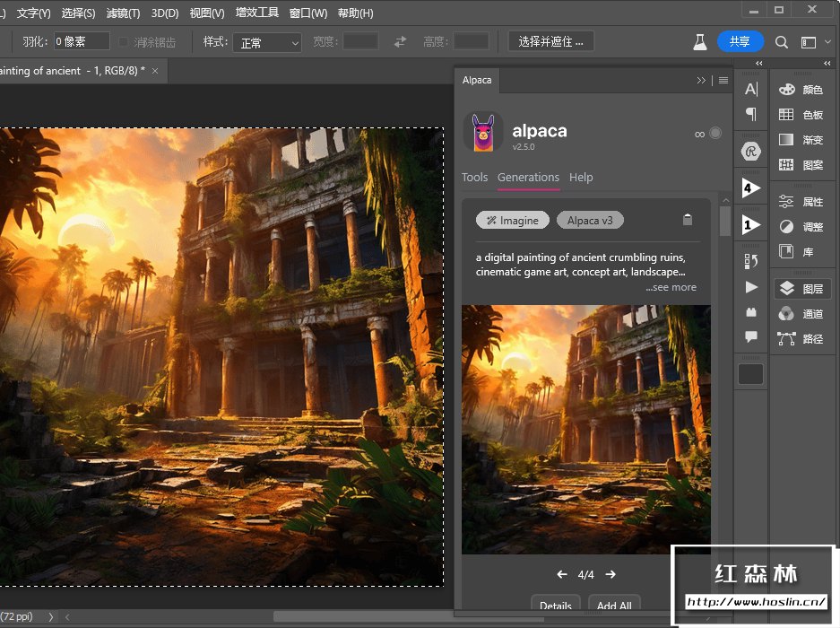Click the Details button
Viewport: 840px width, 628px height.
(556, 605)
